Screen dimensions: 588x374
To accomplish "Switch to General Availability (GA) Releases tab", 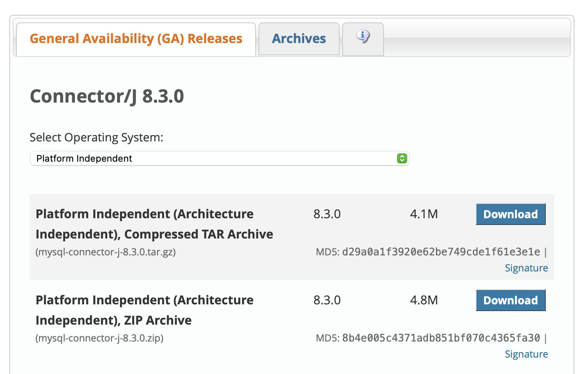I will (x=136, y=39).
